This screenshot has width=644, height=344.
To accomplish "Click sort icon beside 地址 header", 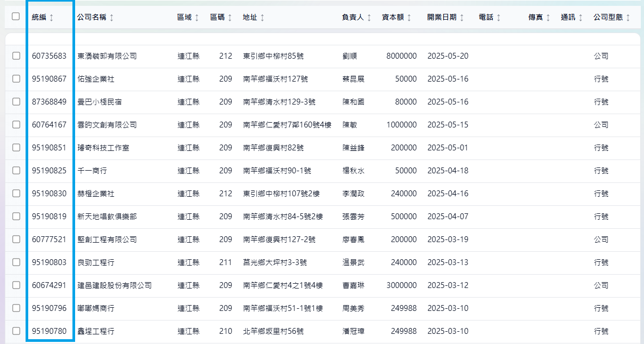I will tap(262, 18).
